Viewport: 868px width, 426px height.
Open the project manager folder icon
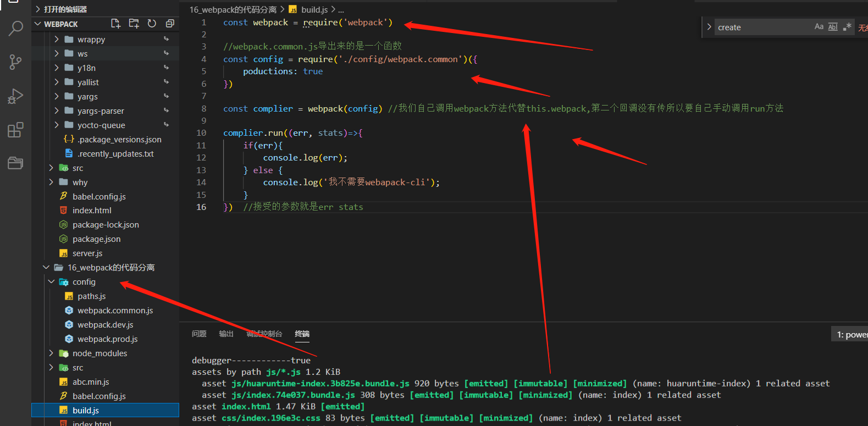tap(15, 163)
